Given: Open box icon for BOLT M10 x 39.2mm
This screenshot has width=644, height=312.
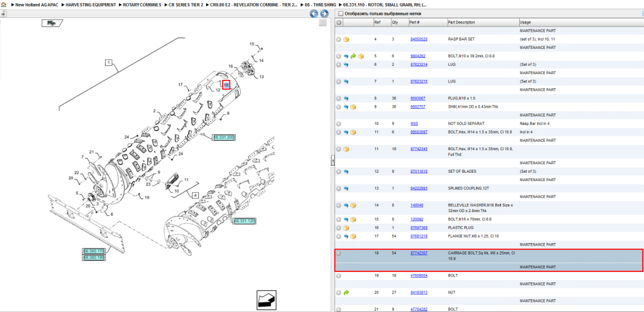Looking at the screenshot, I should 361,56.
